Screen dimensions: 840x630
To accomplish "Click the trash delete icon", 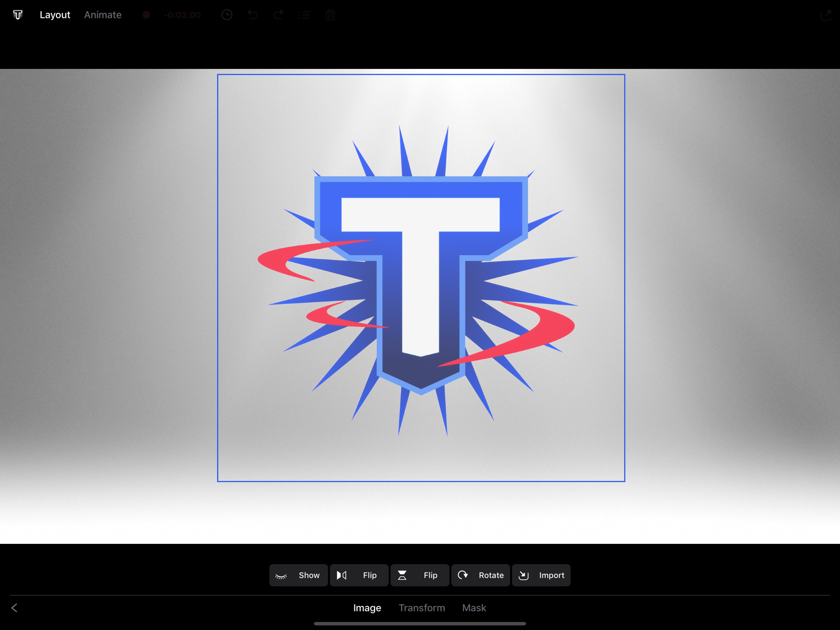I will coord(330,15).
